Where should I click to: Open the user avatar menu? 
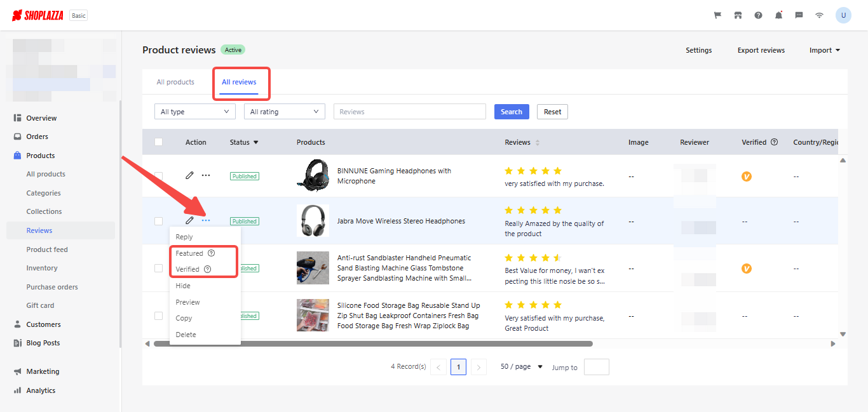tap(843, 15)
